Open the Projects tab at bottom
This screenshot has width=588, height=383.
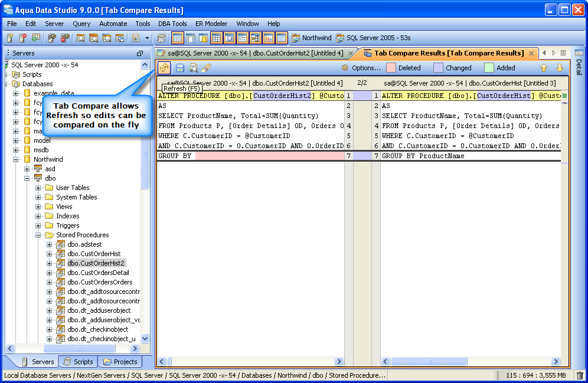pos(120,362)
